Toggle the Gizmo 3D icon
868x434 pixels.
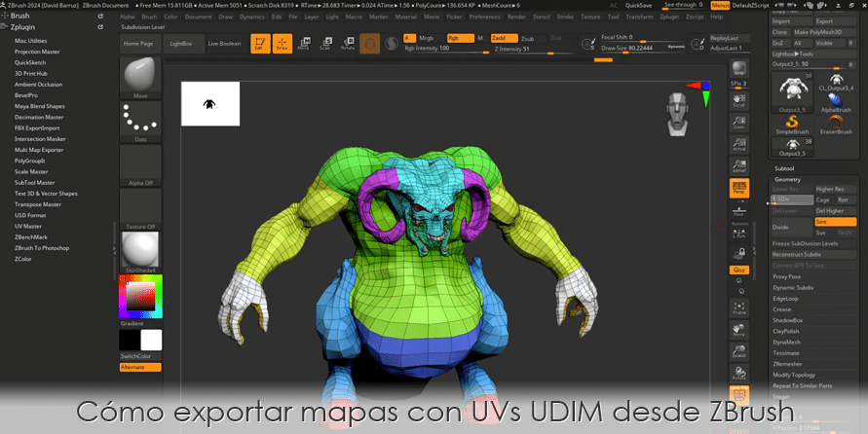pyautogui.click(x=370, y=44)
